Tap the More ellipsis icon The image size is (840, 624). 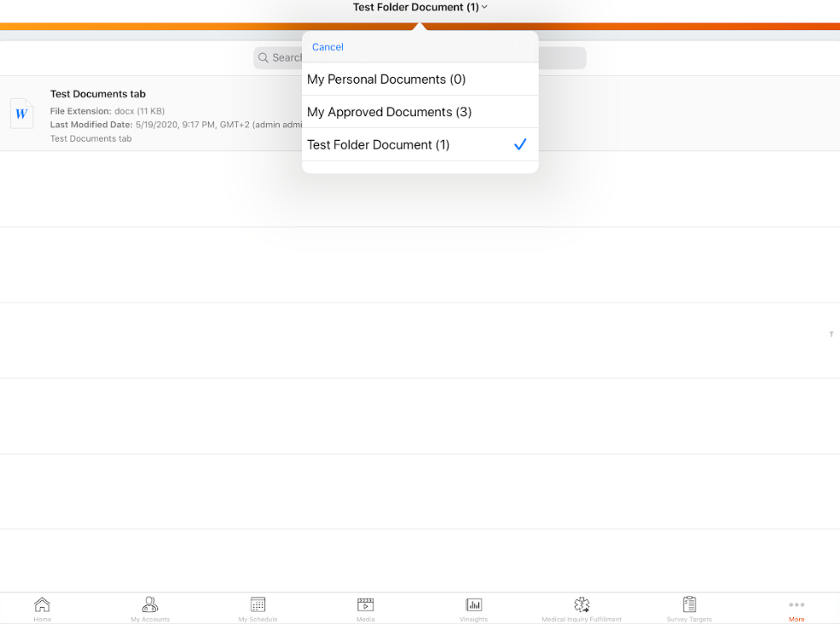click(796, 605)
